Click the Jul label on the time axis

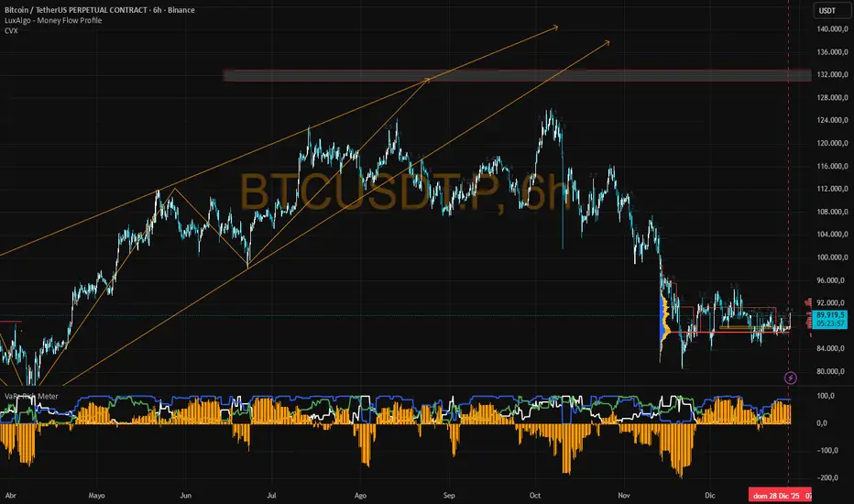(x=271, y=495)
